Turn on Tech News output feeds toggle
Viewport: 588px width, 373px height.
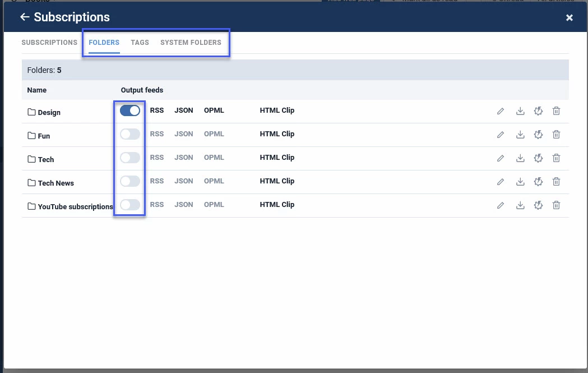tap(129, 181)
